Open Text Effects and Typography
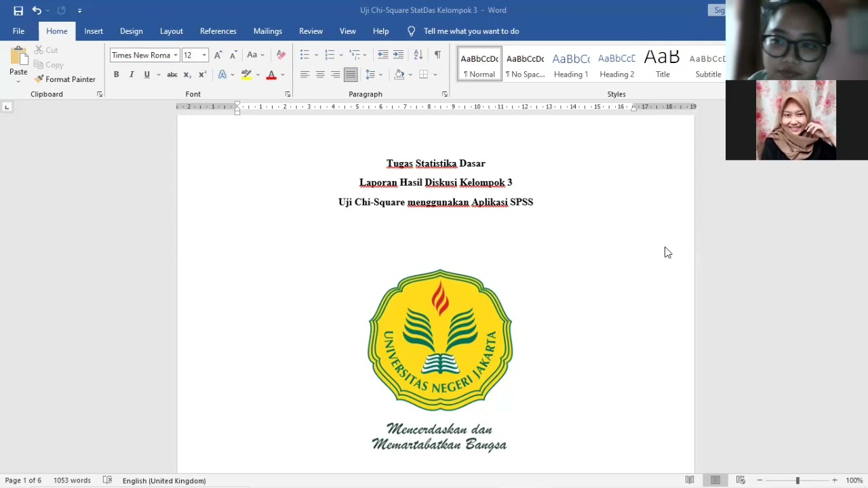This screenshot has width=868, height=488. [222, 75]
